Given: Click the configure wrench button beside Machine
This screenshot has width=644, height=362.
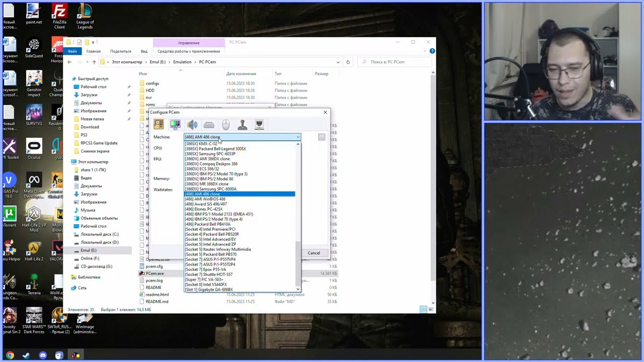Looking at the screenshot, I should click(x=321, y=137).
